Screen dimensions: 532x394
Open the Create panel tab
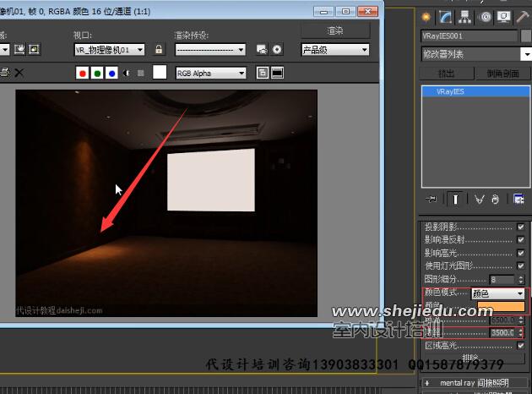tap(426, 16)
